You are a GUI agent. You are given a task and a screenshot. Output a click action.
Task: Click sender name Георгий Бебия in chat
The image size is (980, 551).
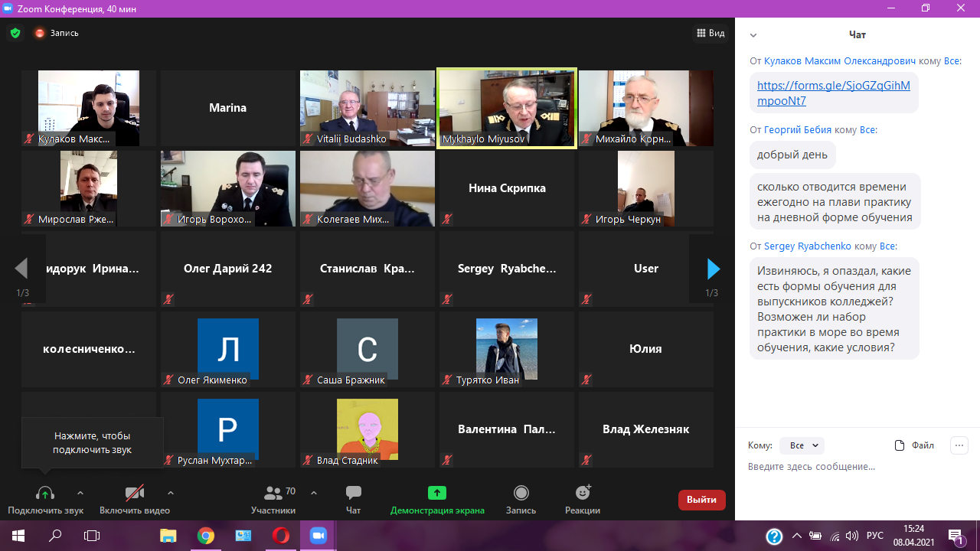click(798, 130)
